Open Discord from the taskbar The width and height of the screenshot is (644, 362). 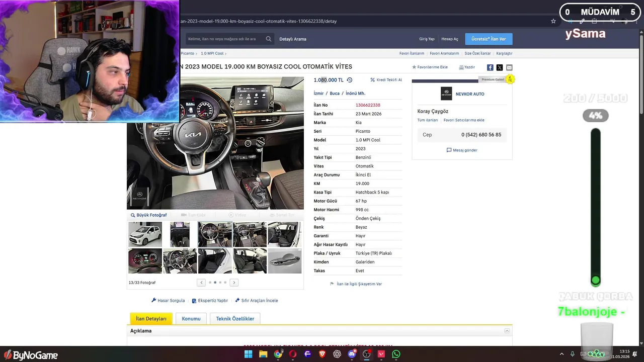pos(352,354)
